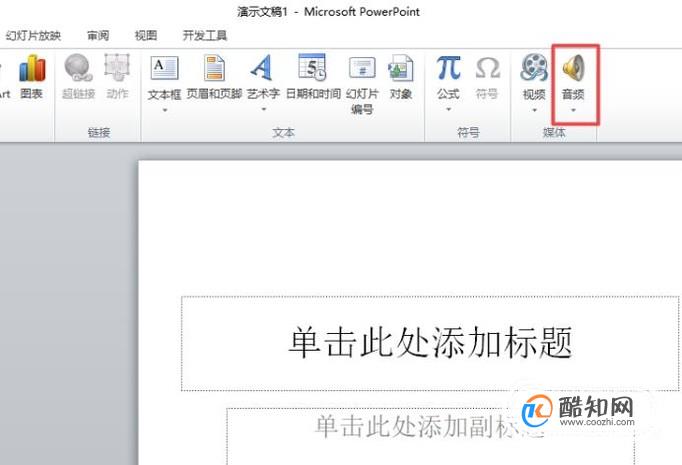Expand the WordArt (艺术字) dropdown arrow
The width and height of the screenshot is (682, 465).
[264, 109]
